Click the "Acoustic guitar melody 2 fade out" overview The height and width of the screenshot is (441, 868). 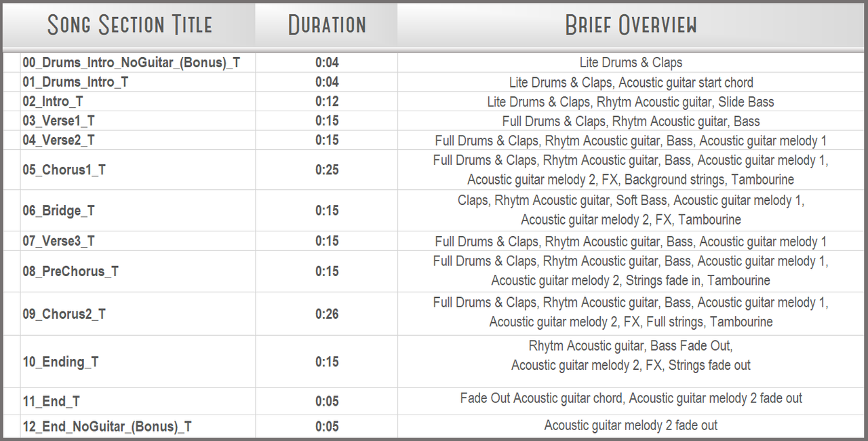631,425
